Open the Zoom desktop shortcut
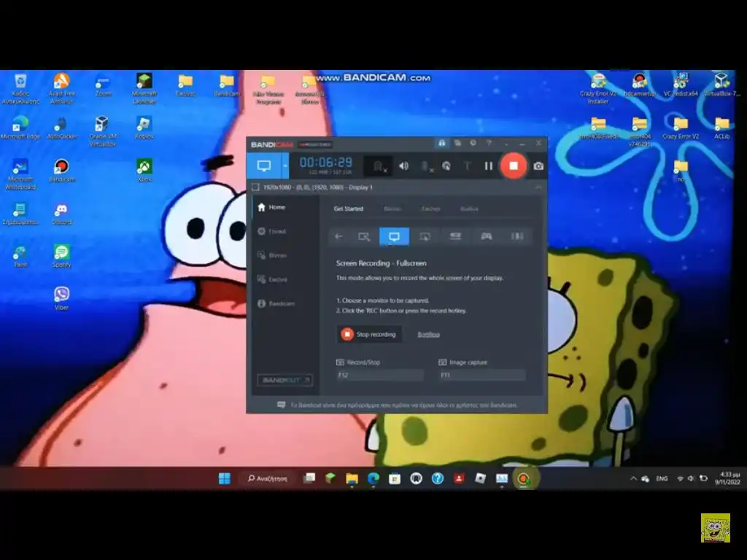The image size is (747, 560). pyautogui.click(x=103, y=86)
